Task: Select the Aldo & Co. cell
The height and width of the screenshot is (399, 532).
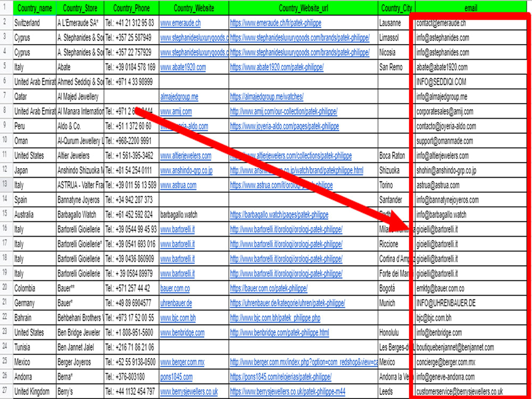Action: 80,126
